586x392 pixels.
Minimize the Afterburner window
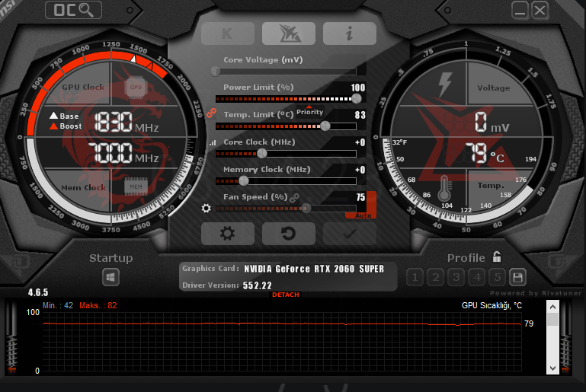(520, 10)
